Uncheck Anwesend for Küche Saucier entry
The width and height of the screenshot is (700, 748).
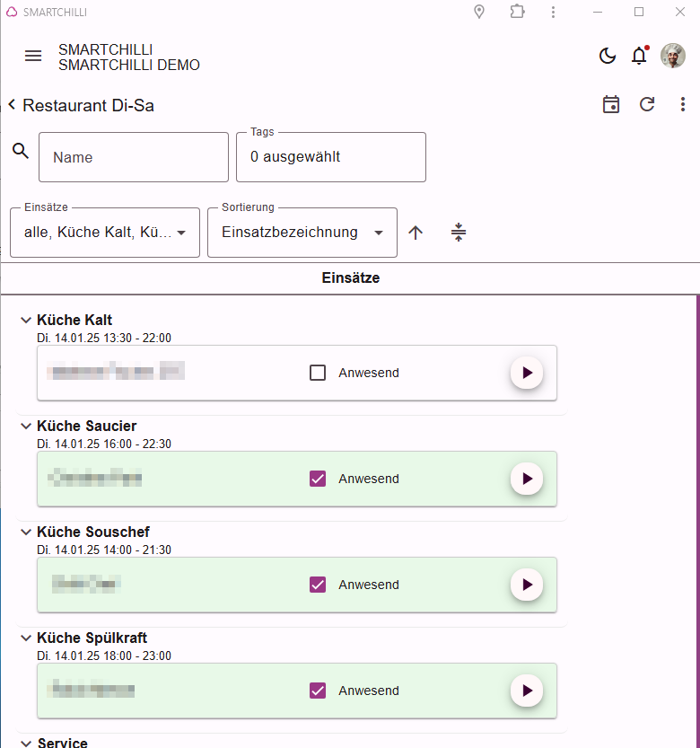click(318, 479)
